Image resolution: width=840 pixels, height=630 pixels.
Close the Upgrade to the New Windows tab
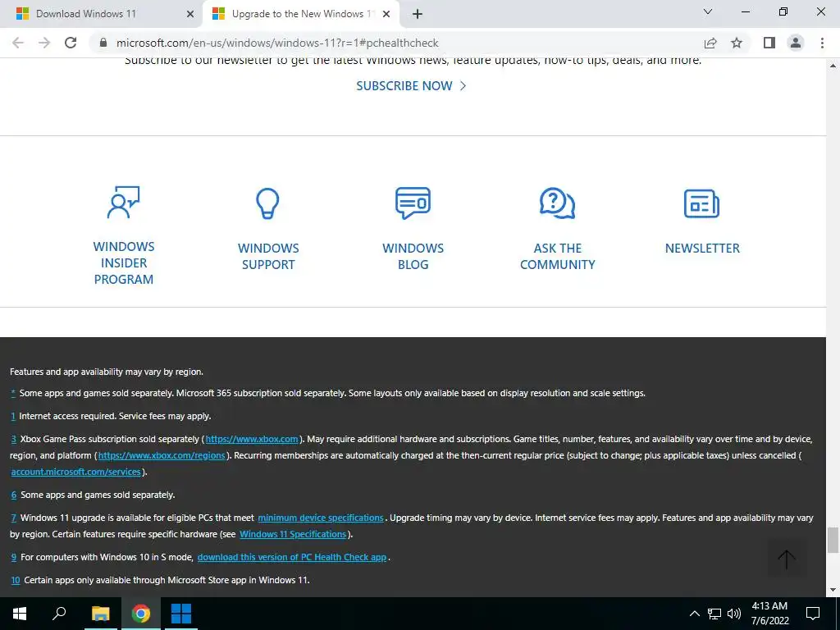pos(386,14)
